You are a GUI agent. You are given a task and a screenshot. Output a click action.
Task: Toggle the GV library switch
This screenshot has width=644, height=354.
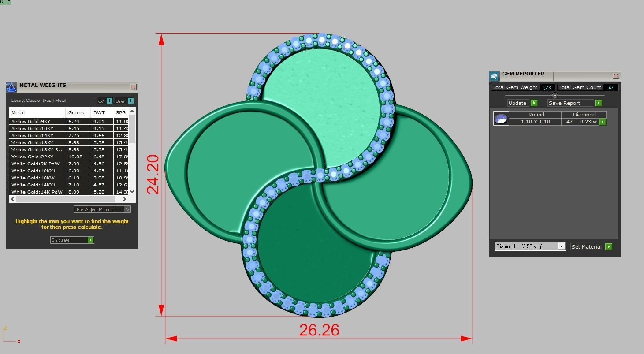[x=110, y=101]
